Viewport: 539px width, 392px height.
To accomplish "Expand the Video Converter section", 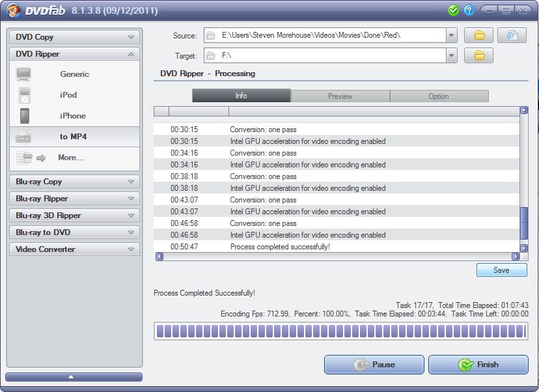I will tap(74, 249).
